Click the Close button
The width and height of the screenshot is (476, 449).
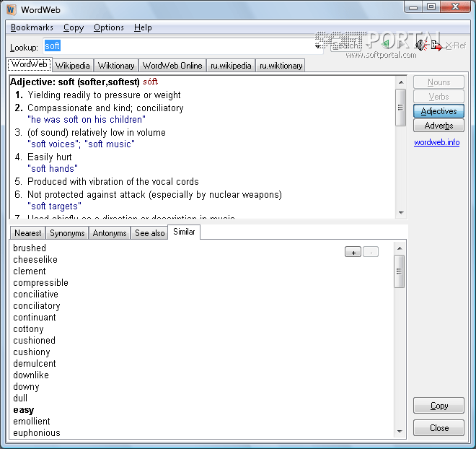[438, 428]
